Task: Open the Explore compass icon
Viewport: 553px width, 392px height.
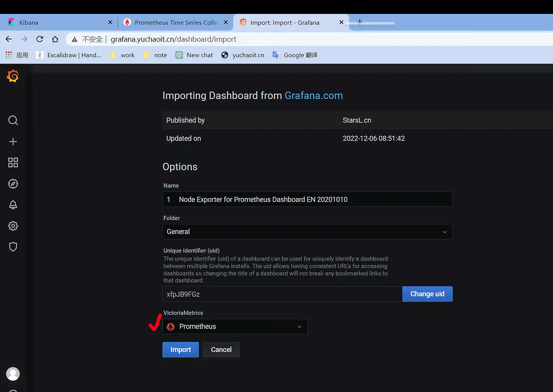Action: click(x=13, y=184)
